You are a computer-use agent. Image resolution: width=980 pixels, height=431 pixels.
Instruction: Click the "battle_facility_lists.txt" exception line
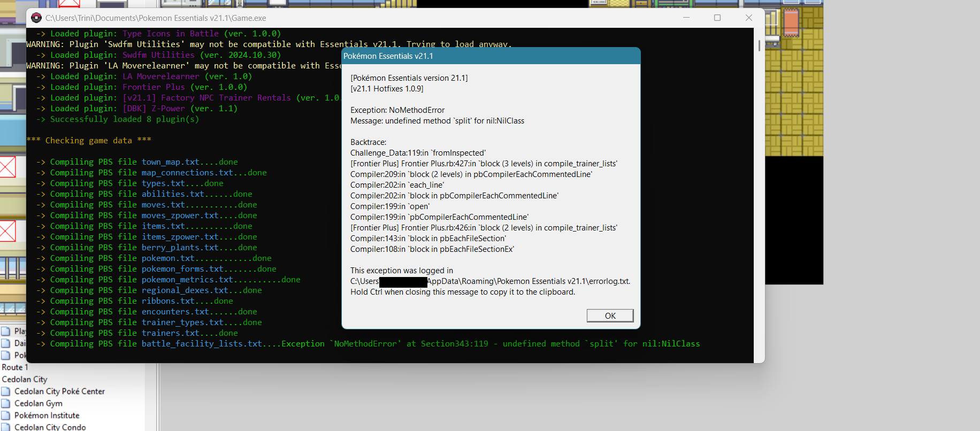[368, 344]
